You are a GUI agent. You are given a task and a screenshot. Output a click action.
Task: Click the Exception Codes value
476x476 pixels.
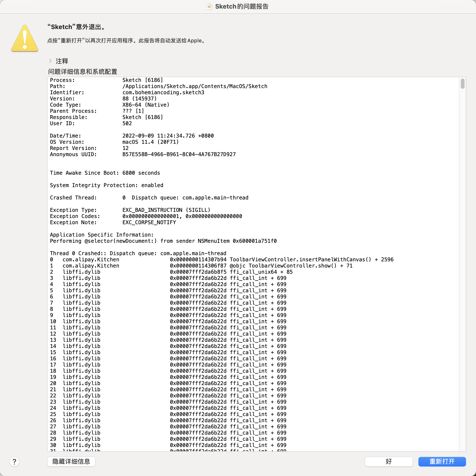182,216
